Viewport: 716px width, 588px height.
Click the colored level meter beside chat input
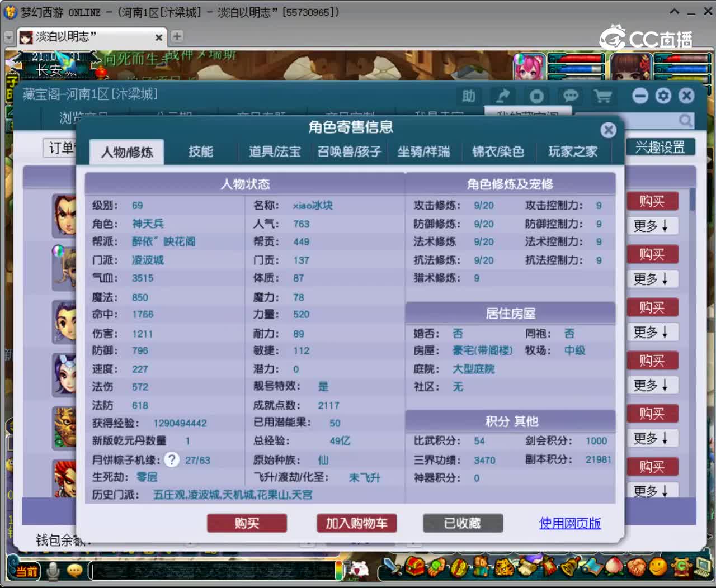[x=339, y=571]
